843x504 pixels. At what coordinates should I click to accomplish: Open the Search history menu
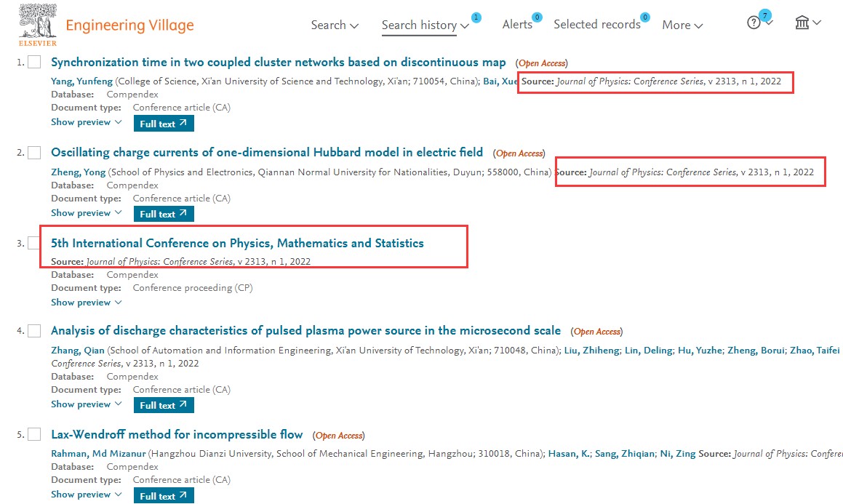426,25
